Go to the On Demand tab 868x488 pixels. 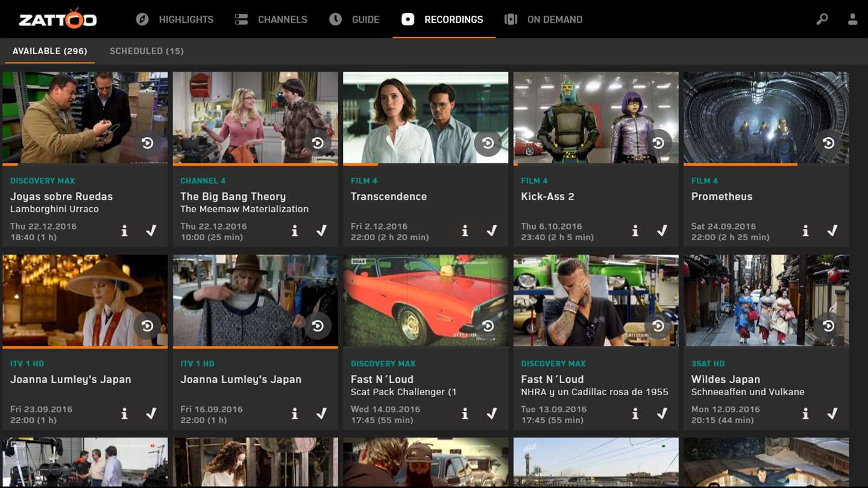[x=544, y=19]
